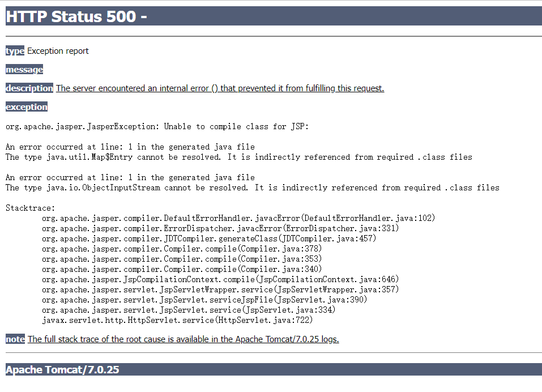
Task: Click the second 'An error occurred at line: 1' line
Action: [x=130, y=178]
